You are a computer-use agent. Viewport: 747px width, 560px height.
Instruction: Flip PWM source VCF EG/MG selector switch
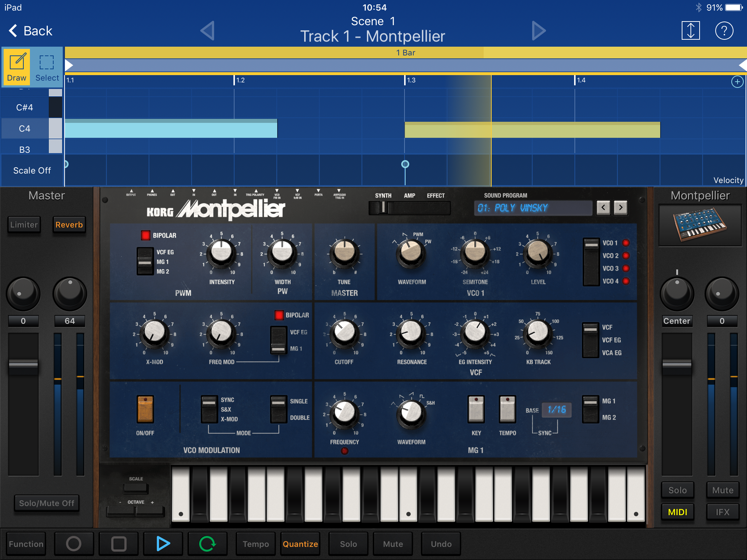(x=145, y=261)
